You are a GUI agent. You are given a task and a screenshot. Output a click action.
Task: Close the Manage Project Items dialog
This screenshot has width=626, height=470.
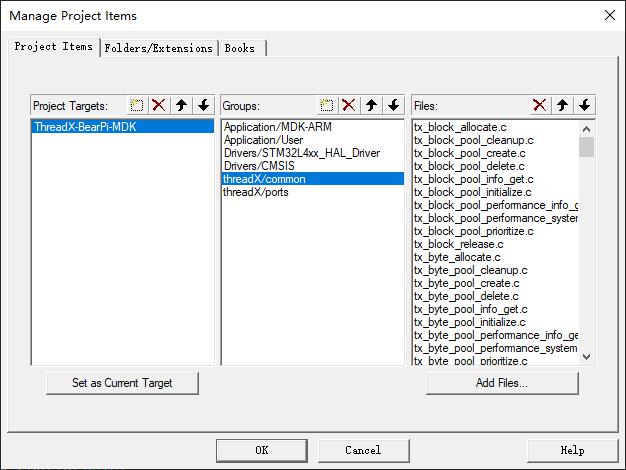(x=610, y=16)
